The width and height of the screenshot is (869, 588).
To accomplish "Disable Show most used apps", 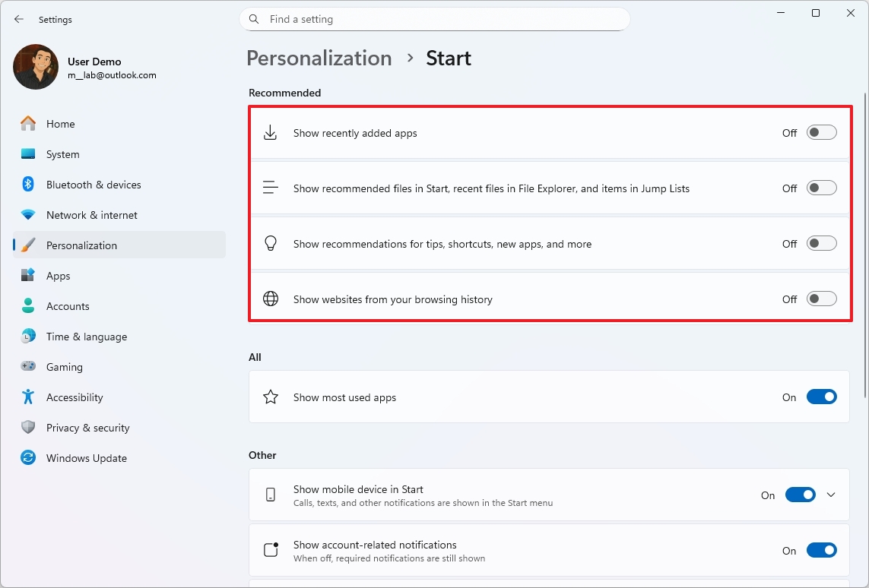I will point(822,397).
